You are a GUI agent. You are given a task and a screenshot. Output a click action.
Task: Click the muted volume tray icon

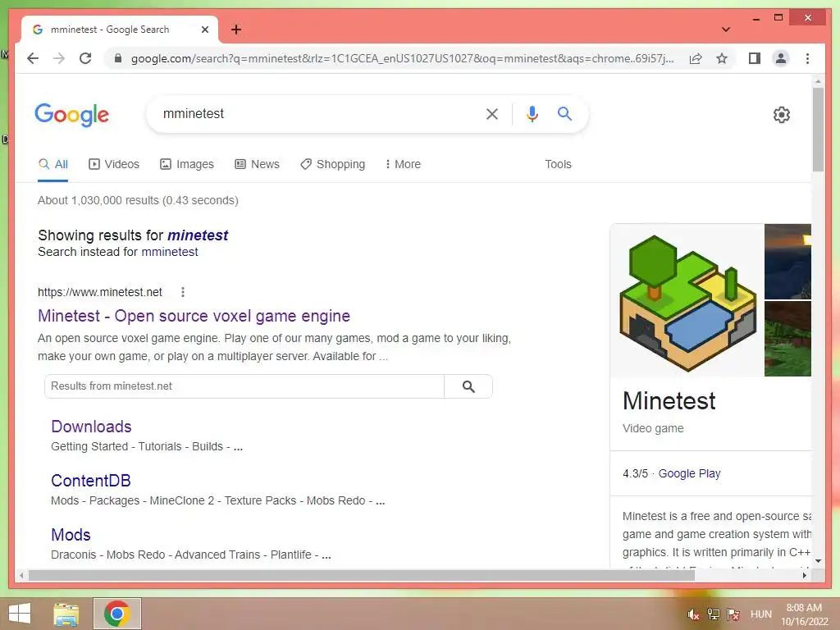point(693,614)
